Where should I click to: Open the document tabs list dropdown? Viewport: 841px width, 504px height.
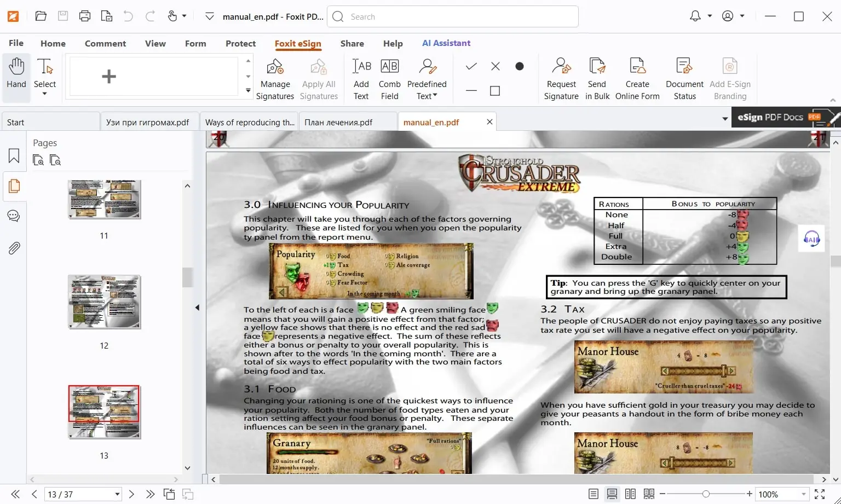click(725, 118)
